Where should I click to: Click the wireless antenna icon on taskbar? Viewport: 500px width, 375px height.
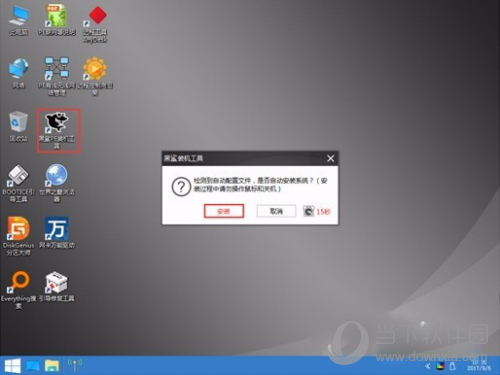pyautogui.click(x=75, y=365)
